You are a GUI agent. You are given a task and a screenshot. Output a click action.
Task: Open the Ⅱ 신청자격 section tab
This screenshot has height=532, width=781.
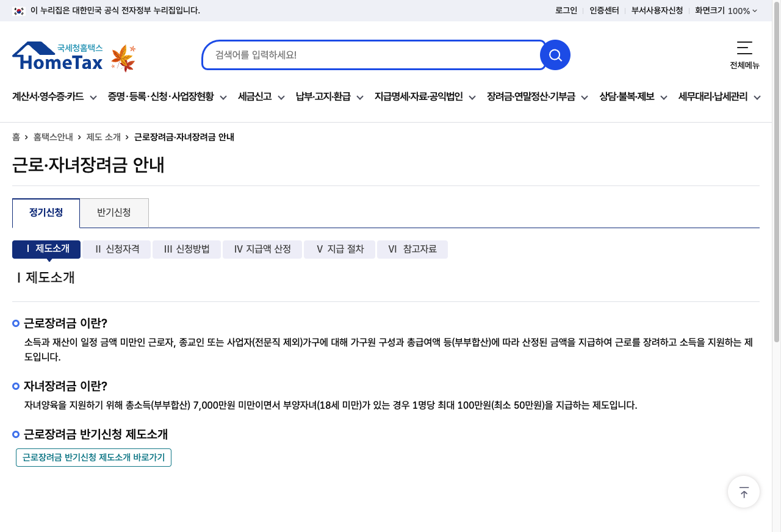pos(117,249)
